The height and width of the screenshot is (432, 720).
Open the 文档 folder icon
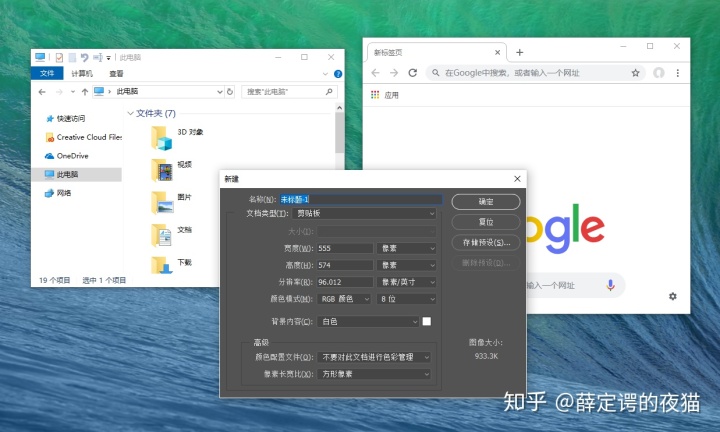(x=162, y=235)
